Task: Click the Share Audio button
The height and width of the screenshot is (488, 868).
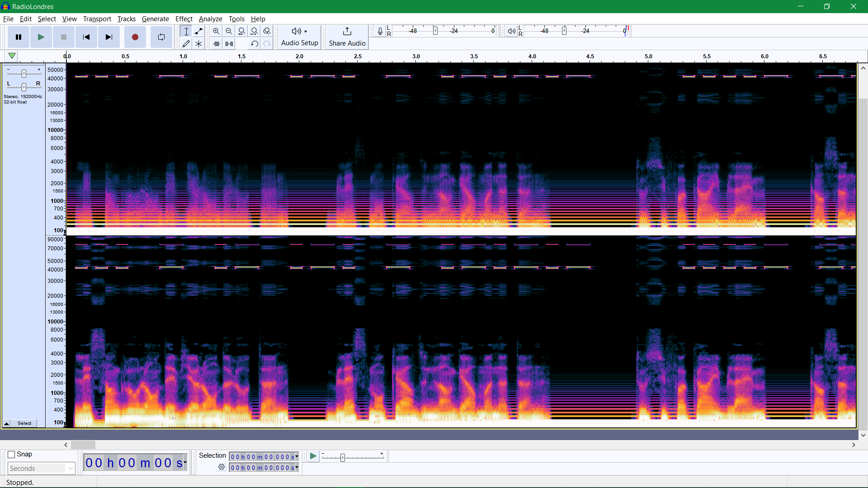Action: coord(347,37)
